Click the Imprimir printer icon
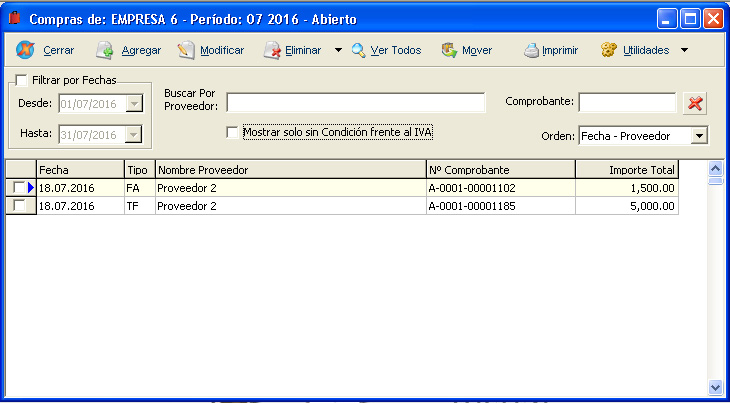Screen dimensions: 730x403 [531, 50]
